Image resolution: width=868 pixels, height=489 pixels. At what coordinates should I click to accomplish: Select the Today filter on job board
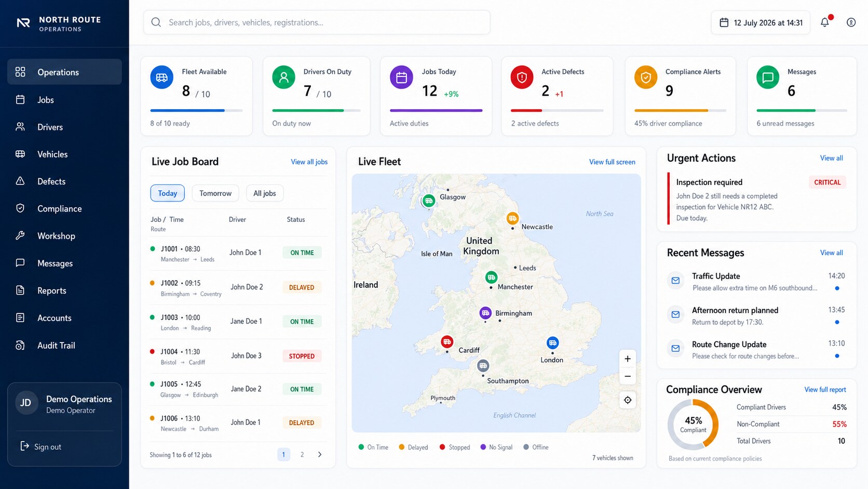tap(168, 193)
